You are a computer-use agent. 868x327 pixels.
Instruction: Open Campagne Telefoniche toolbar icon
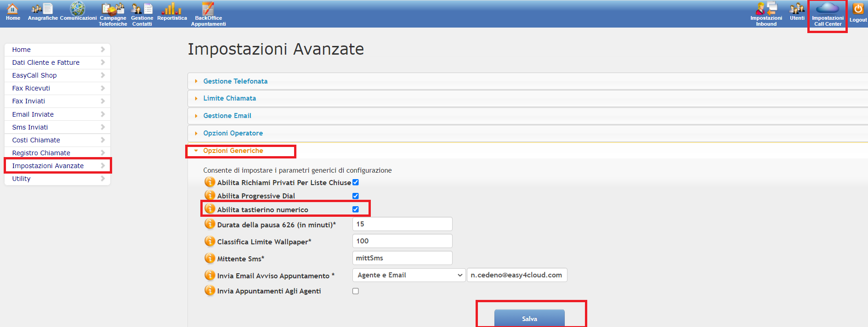[113, 9]
